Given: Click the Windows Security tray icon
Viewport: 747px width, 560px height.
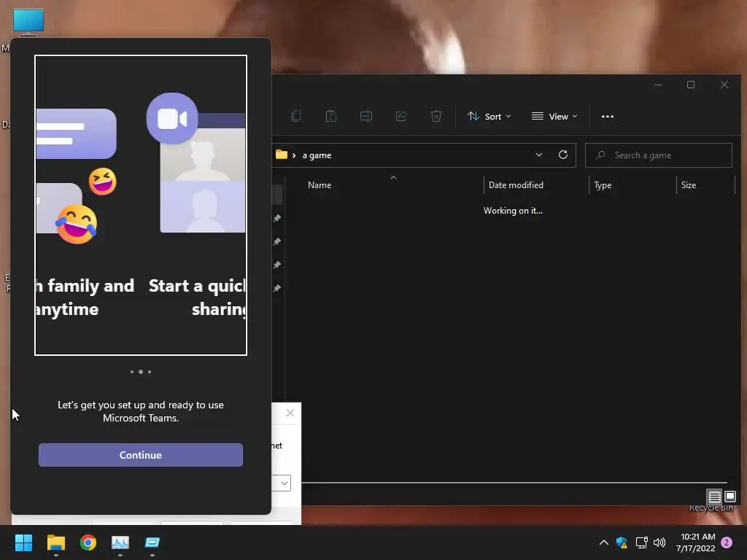Looking at the screenshot, I should (622, 542).
